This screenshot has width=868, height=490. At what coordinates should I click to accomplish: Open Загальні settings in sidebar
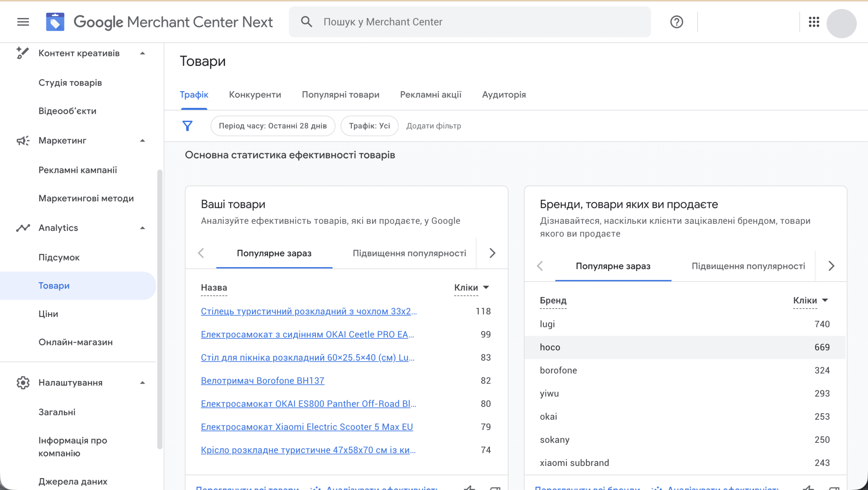(x=57, y=412)
